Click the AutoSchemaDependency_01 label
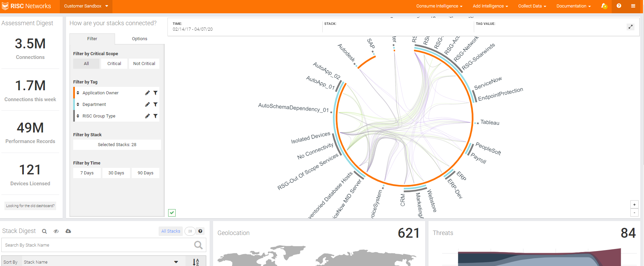This screenshot has width=644, height=266. pos(293,108)
